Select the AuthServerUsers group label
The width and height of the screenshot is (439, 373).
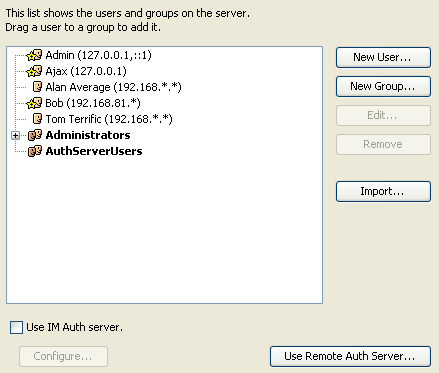[94, 151]
